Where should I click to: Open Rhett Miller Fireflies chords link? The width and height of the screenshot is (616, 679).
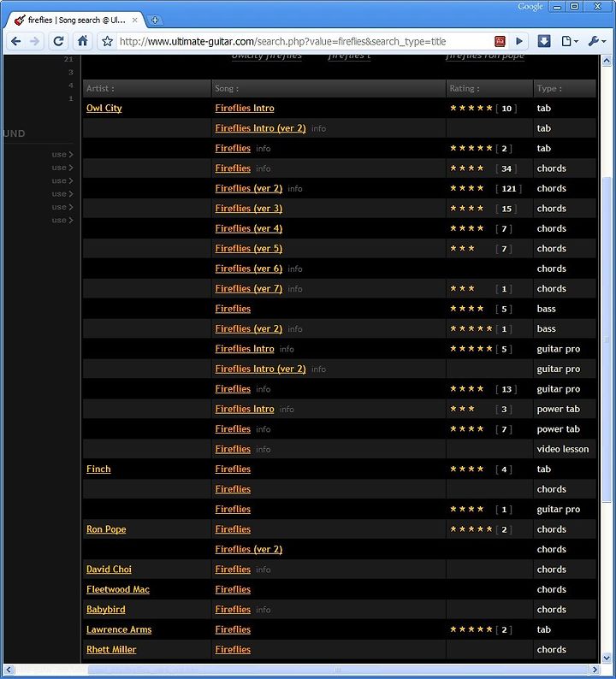pos(233,650)
